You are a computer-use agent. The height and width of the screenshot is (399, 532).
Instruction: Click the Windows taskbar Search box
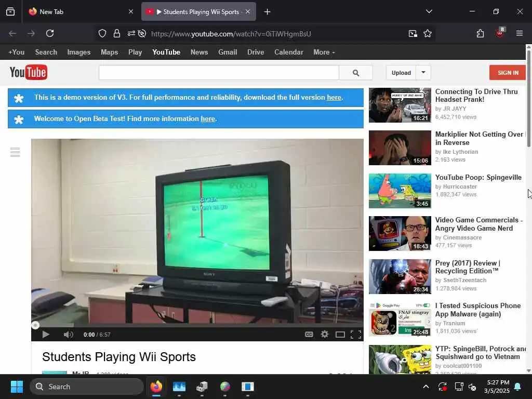tap(87, 387)
